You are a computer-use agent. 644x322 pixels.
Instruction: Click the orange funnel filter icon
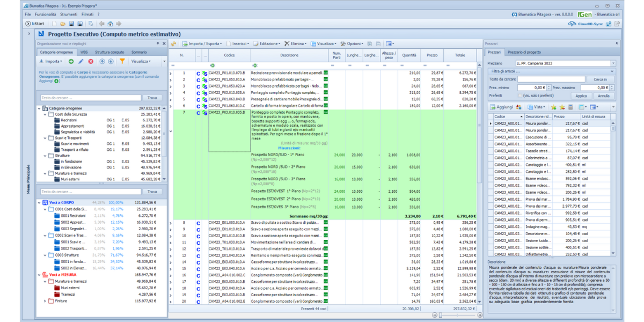pyautogui.click(x=122, y=62)
